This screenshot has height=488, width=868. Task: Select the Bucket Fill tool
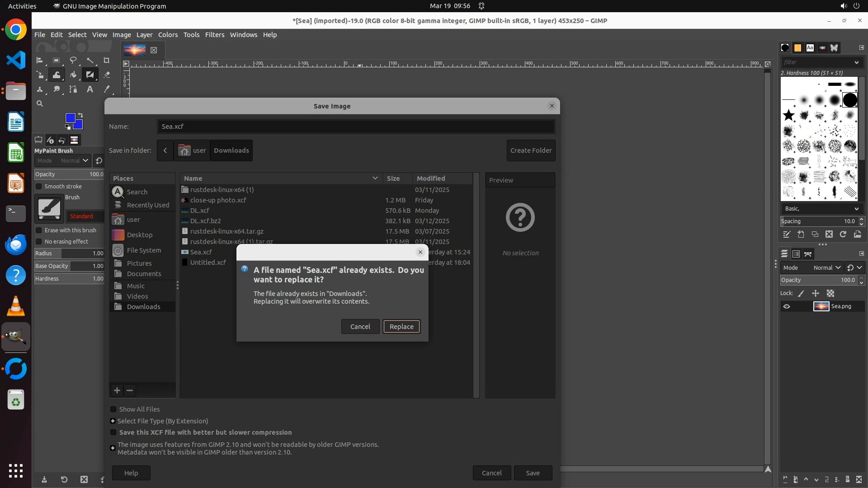(x=73, y=75)
